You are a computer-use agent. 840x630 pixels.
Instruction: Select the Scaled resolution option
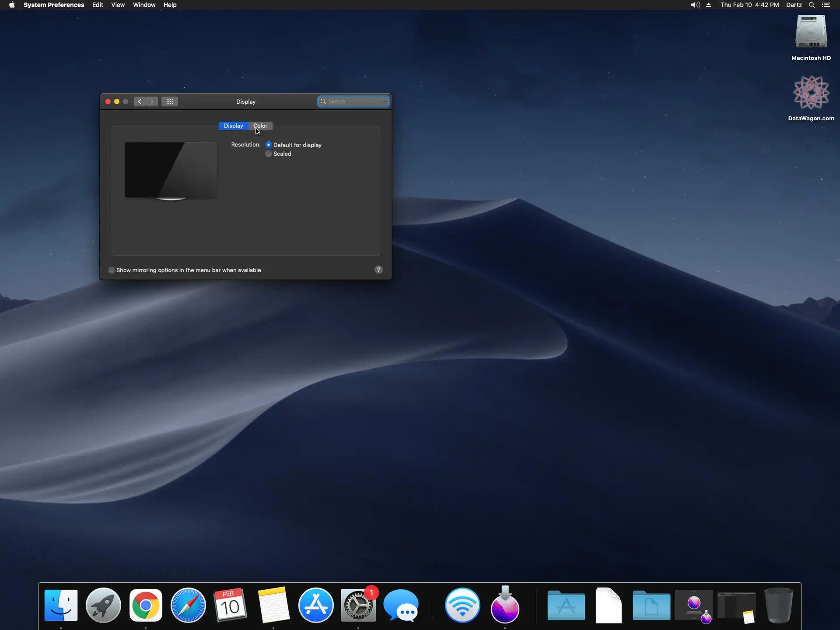pyautogui.click(x=269, y=154)
